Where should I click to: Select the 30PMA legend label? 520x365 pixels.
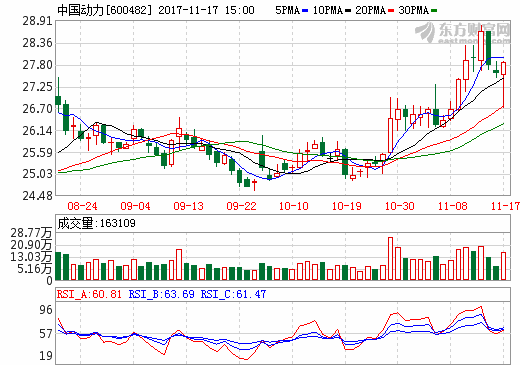[414, 10]
